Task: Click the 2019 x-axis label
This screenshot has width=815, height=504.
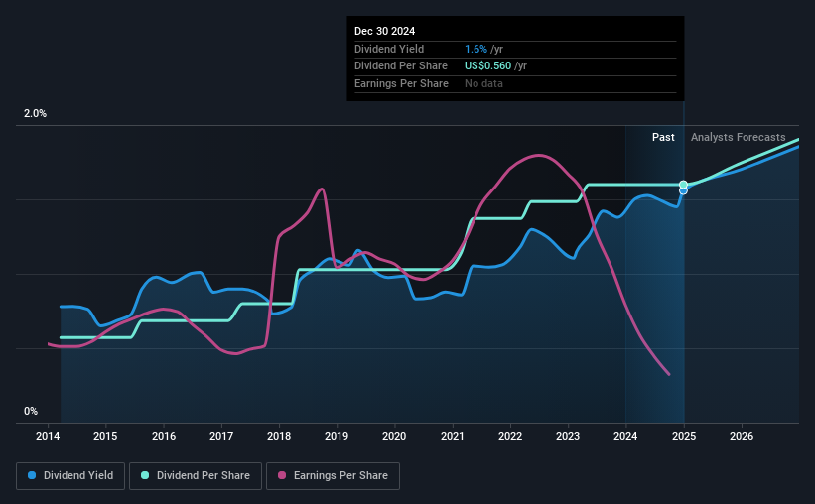Action: pyautogui.click(x=337, y=436)
